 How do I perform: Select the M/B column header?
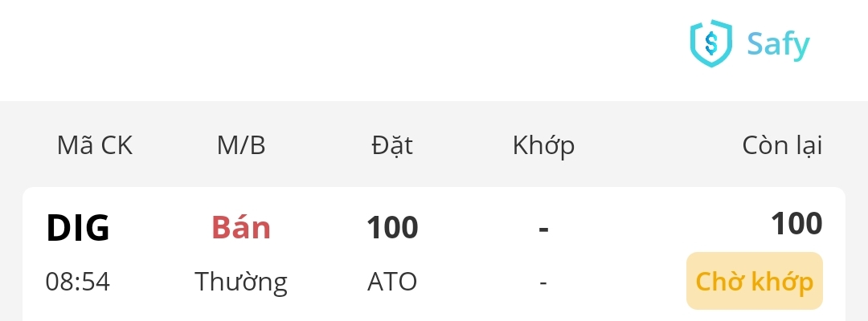click(x=241, y=145)
